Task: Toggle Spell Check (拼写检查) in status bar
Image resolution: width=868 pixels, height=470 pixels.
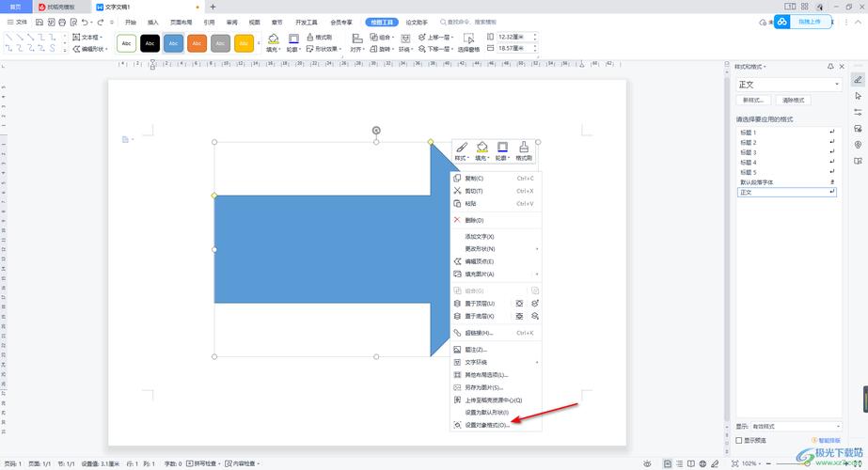Action: (203, 464)
